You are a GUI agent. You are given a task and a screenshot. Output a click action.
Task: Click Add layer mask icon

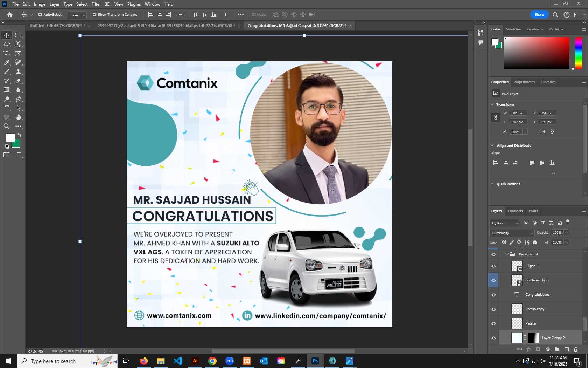(x=538, y=349)
